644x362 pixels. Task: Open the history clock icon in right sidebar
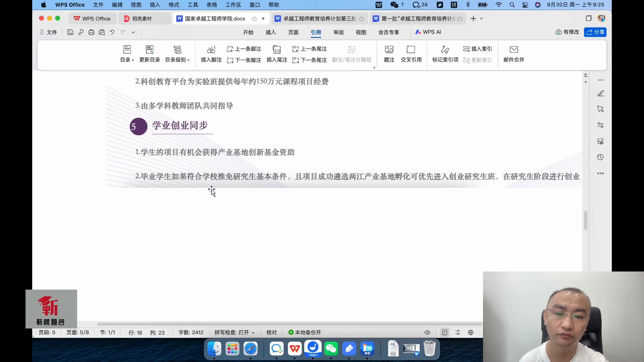pyautogui.click(x=600, y=157)
